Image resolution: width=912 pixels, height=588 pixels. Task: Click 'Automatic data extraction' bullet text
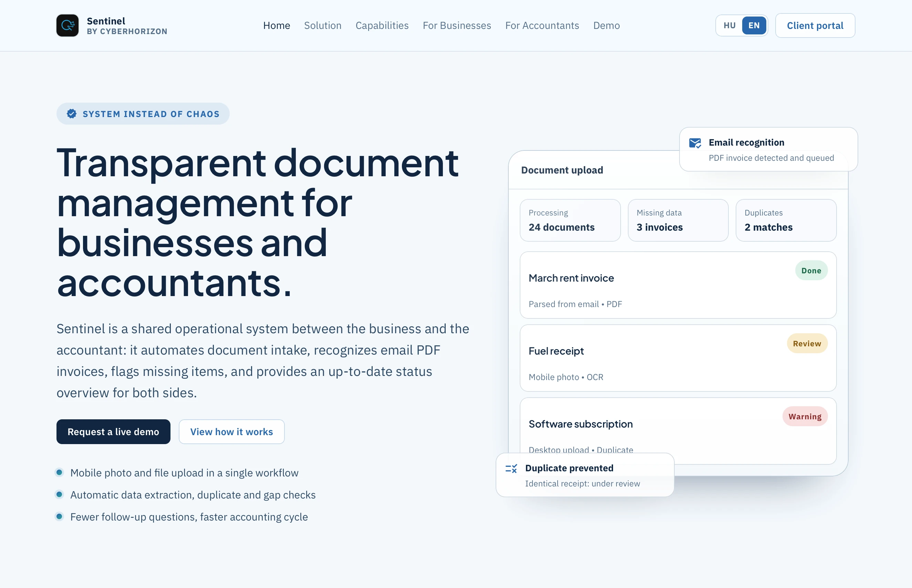[193, 495]
